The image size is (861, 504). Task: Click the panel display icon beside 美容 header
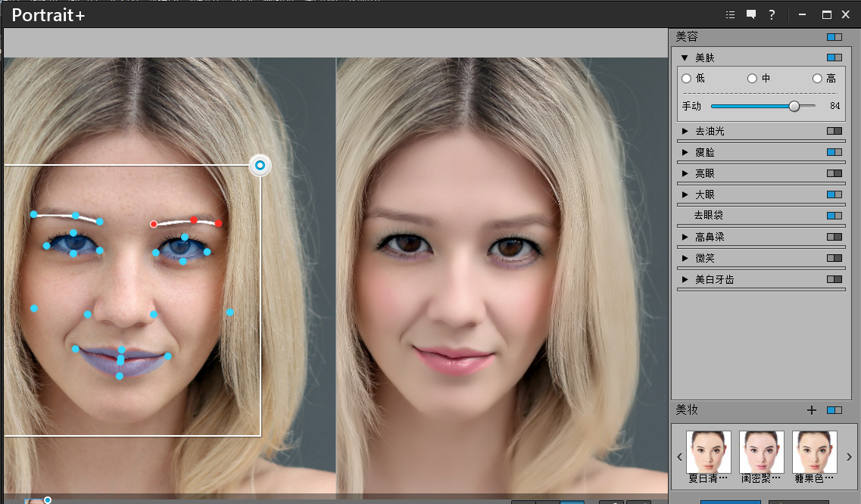click(834, 36)
